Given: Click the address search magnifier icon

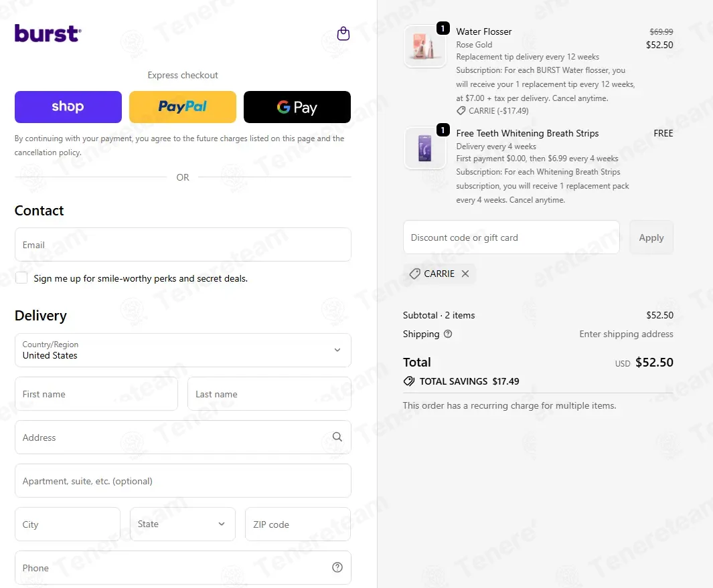Looking at the screenshot, I should (x=337, y=437).
